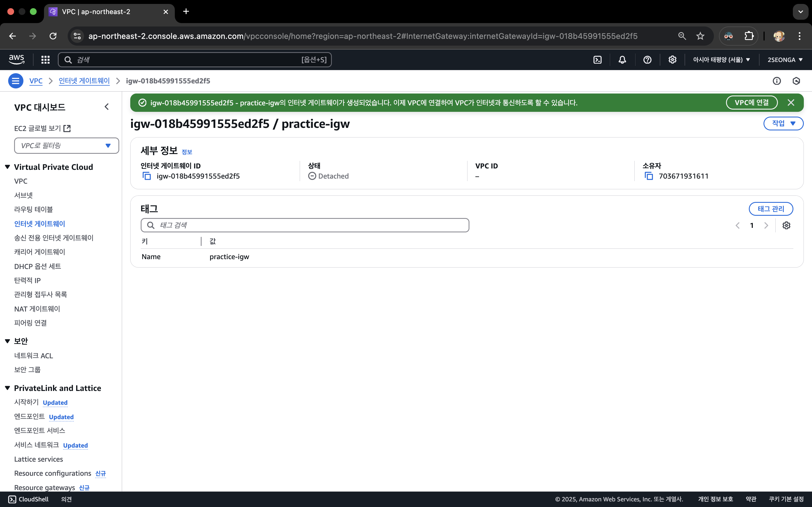Copy the owner account ID icon
The image size is (812, 507).
tap(648, 176)
